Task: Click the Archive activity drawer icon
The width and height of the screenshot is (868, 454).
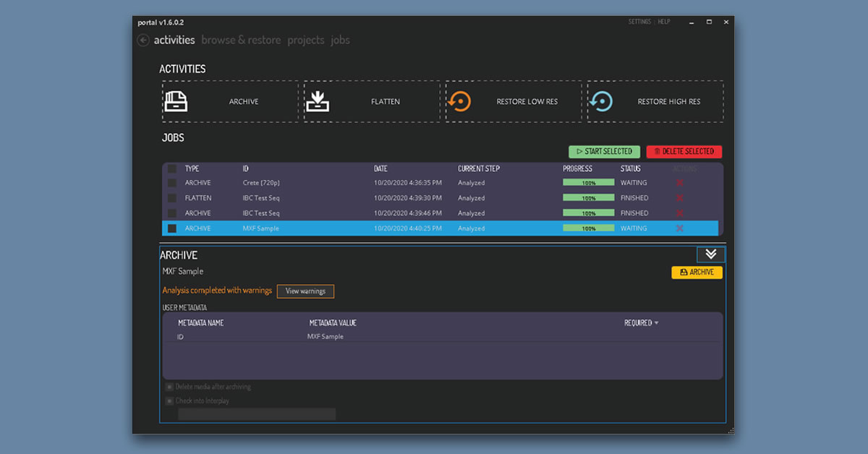Action: tap(176, 101)
